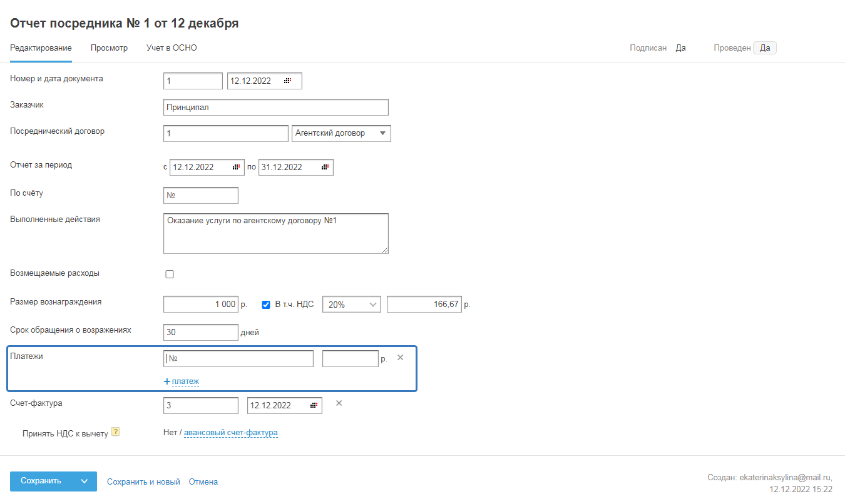Screen dimensions: 845x504
Task: Click plus icon to add a payment
Action: pyautogui.click(x=167, y=381)
